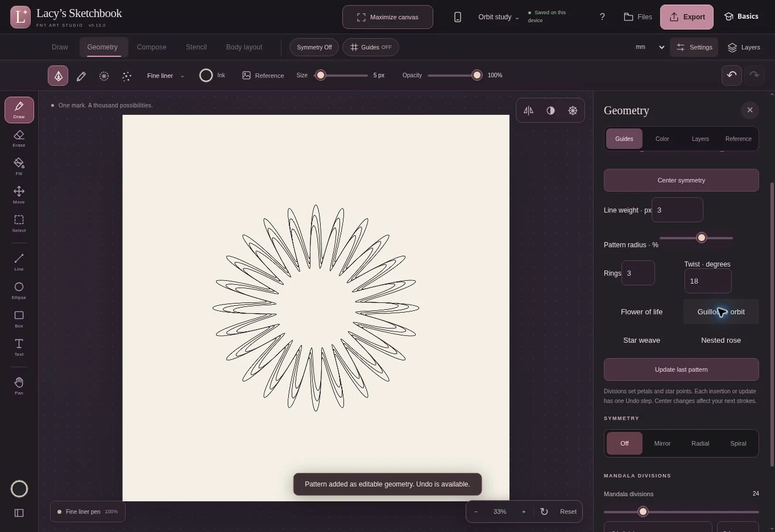775x532 pixels.
Task: Choose the Box shape tool
Action: [x=19, y=319]
